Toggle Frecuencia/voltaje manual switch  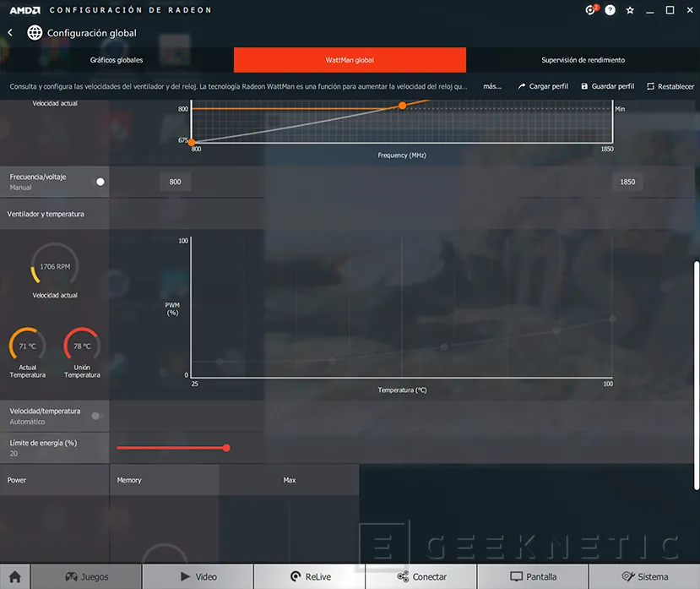click(100, 182)
